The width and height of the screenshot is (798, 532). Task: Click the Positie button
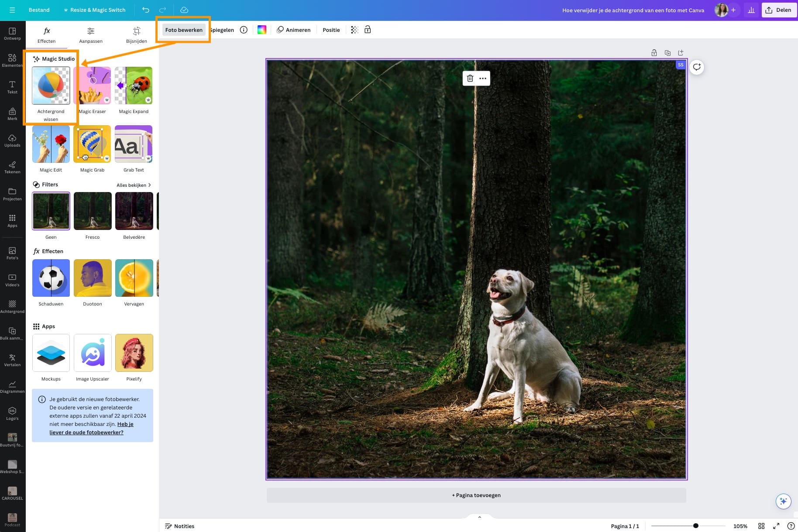(x=331, y=30)
